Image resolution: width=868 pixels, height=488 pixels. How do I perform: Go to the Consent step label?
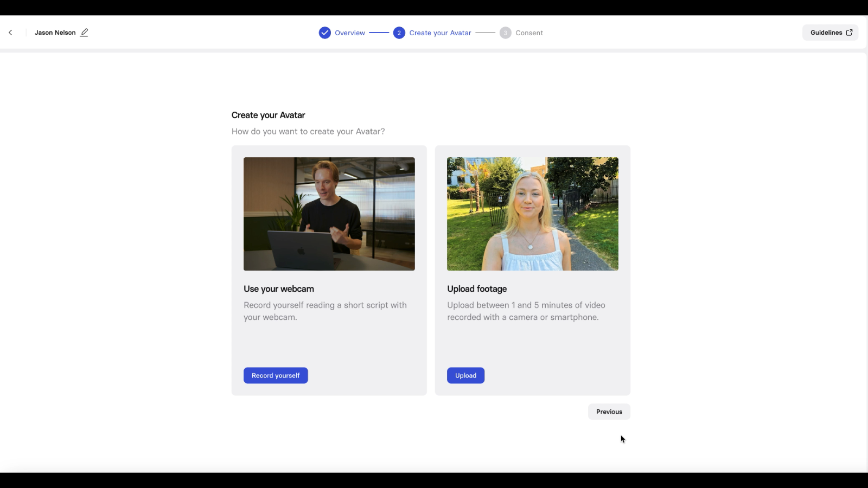(529, 33)
